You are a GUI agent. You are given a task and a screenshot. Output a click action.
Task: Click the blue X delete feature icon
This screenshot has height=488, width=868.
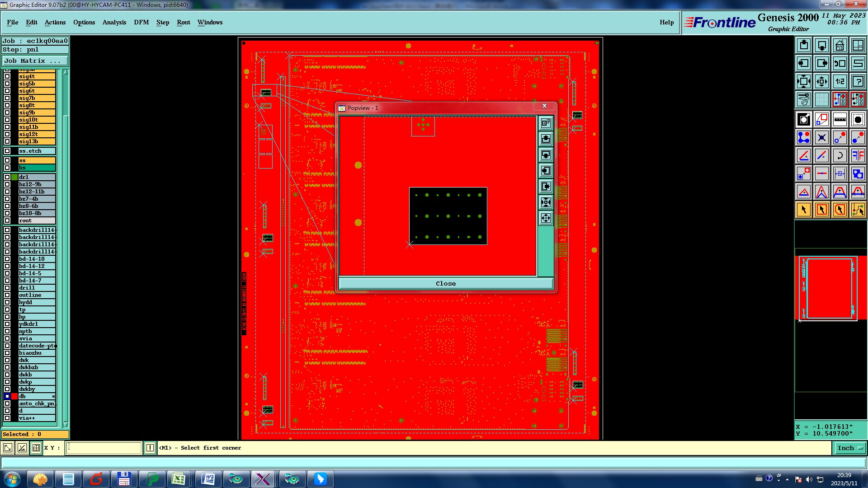click(822, 137)
